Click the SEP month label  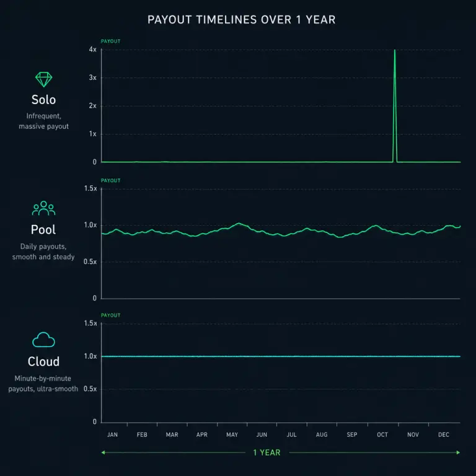coord(352,434)
